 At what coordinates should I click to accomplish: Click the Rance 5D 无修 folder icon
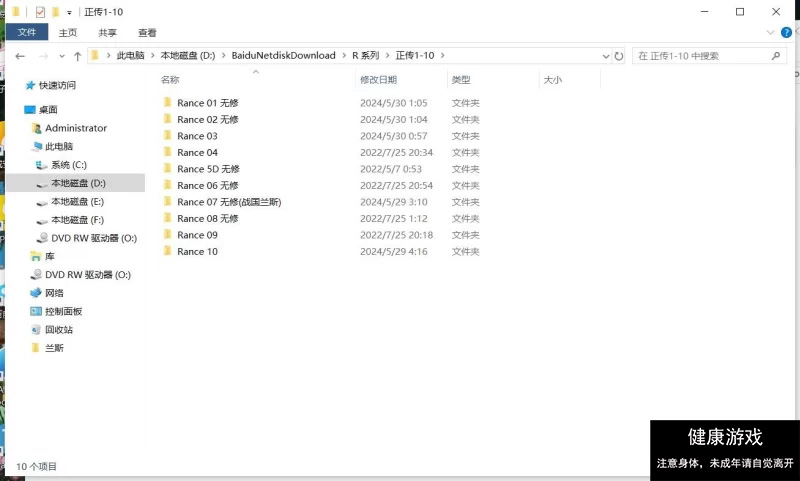[x=167, y=168]
